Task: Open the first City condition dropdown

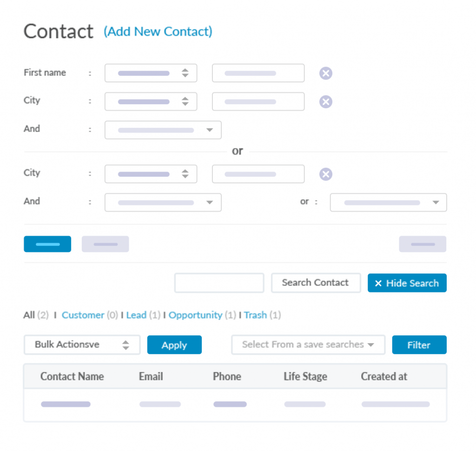Action: point(151,102)
